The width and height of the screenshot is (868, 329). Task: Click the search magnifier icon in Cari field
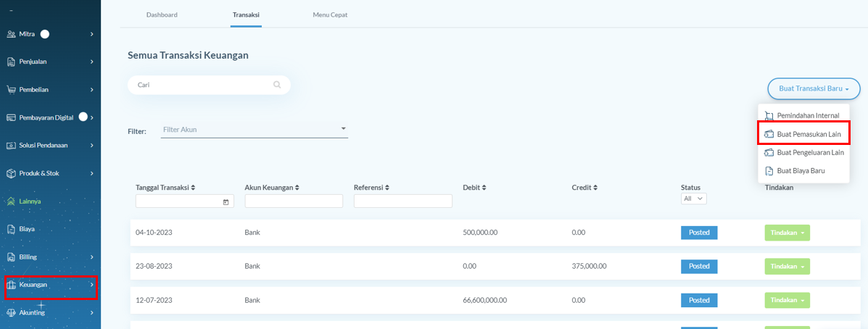[277, 86]
